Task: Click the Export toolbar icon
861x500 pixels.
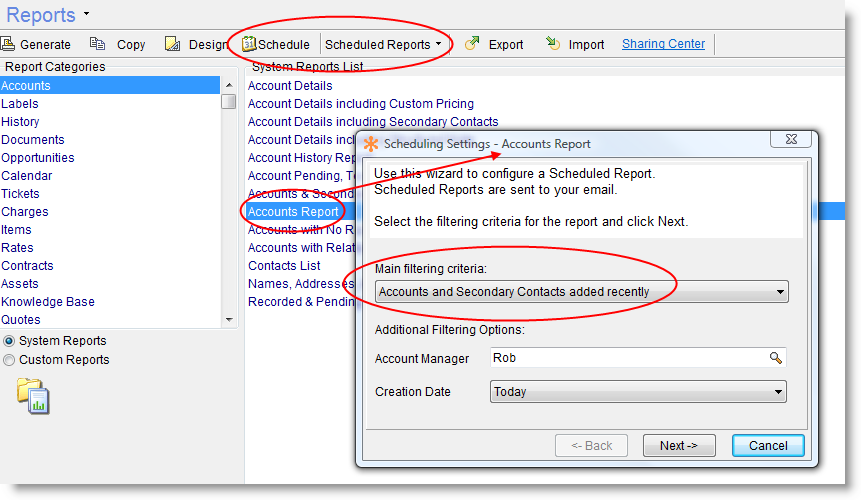Action: [x=471, y=44]
